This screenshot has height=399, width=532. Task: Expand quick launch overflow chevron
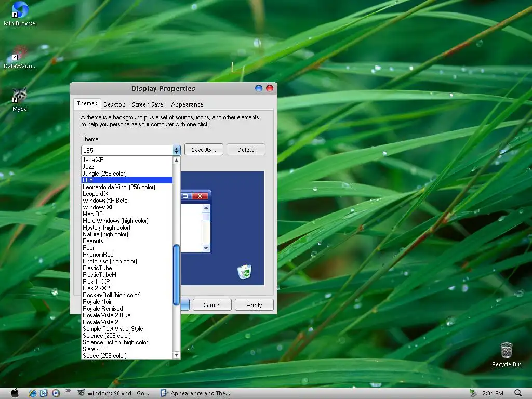tap(68, 391)
